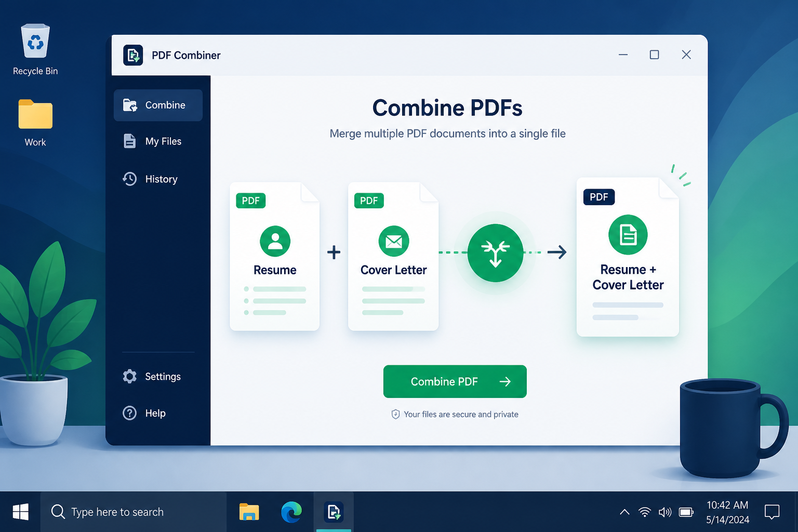
Task: Open File Explorer from taskbar
Action: pyautogui.click(x=249, y=512)
